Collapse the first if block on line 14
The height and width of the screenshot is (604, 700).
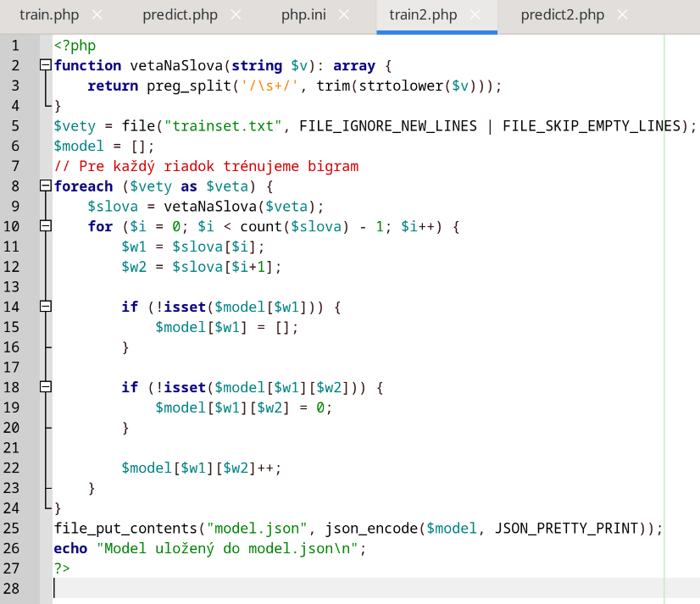click(46, 308)
